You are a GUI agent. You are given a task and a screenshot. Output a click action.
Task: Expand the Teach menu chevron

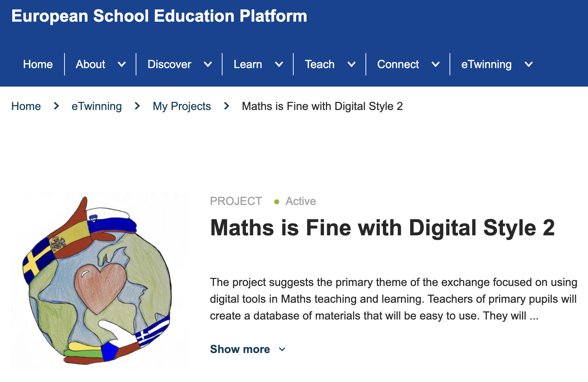pyautogui.click(x=352, y=64)
